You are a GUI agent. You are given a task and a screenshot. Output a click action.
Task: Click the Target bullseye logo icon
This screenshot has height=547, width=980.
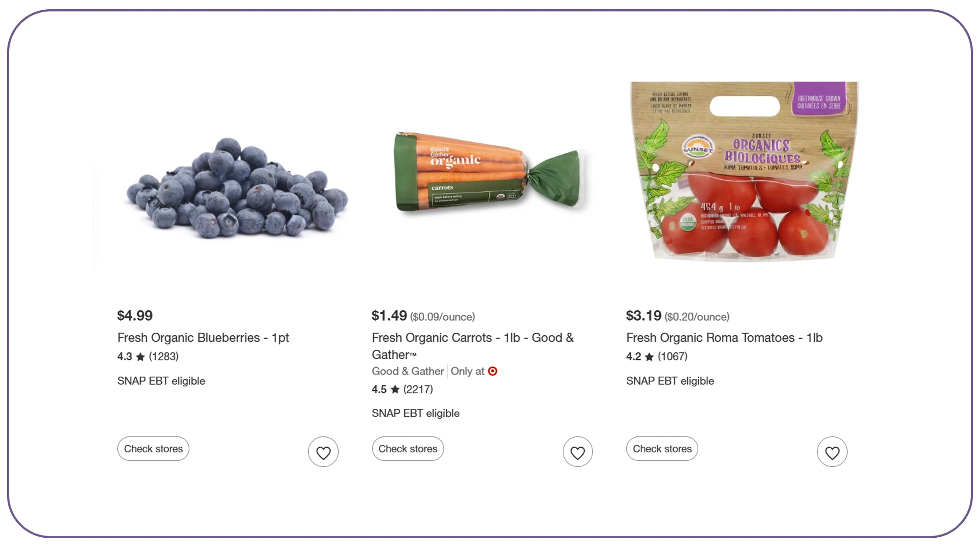pos(493,371)
